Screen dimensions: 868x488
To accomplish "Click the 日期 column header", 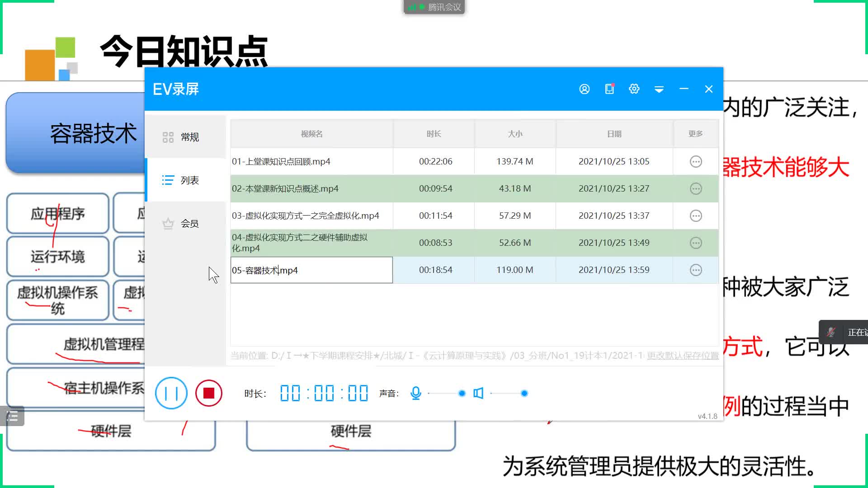I will pyautogui.click(x=614, y=134).
